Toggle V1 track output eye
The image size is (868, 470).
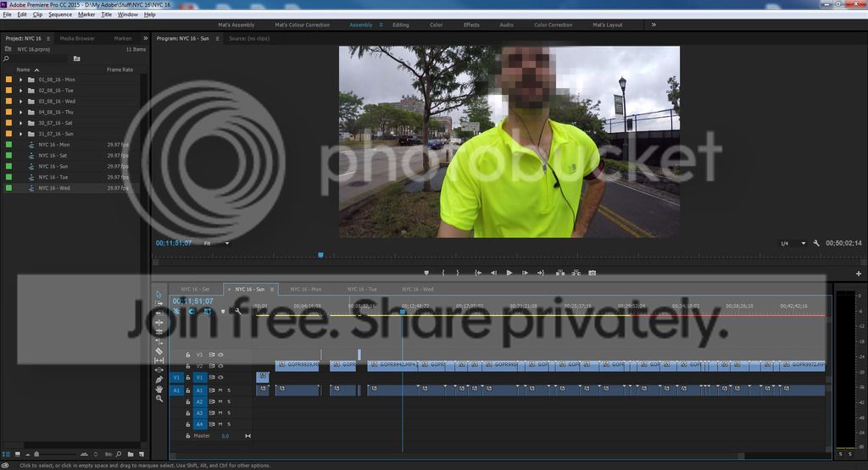coord(220,378)
